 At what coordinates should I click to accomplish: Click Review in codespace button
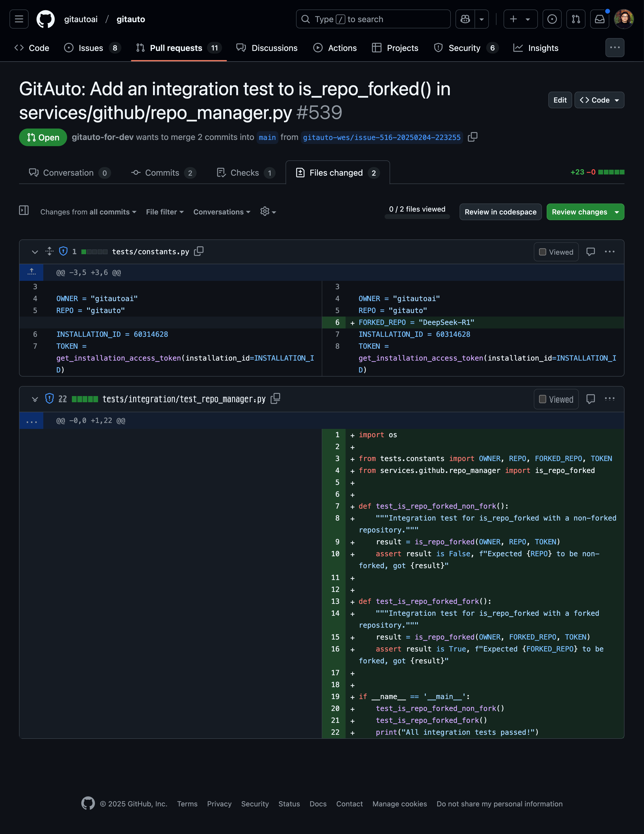(x=500, y=212)
